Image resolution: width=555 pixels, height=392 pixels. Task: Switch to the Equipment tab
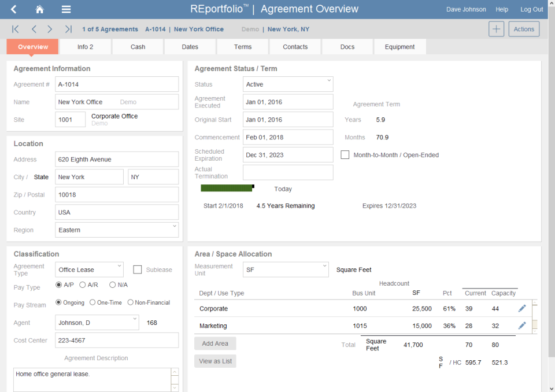[399, 47]
